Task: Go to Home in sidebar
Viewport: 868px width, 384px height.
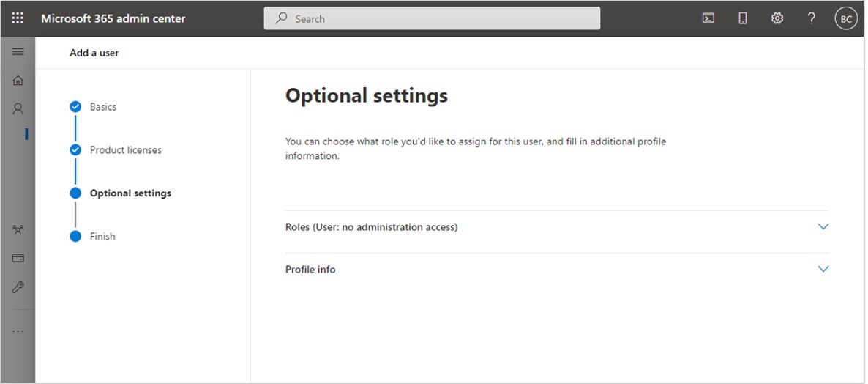Action: point(18,81)
